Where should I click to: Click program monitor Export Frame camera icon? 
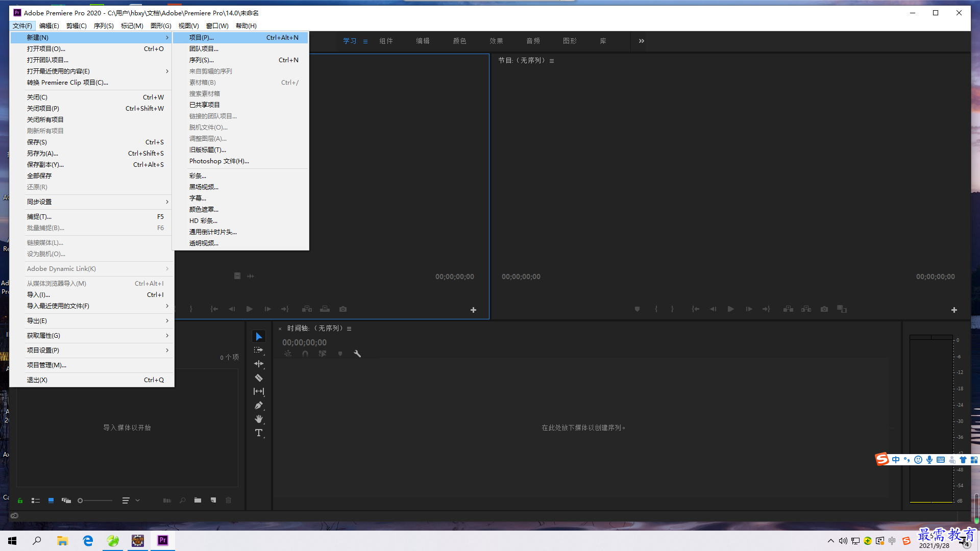point(824,309)
